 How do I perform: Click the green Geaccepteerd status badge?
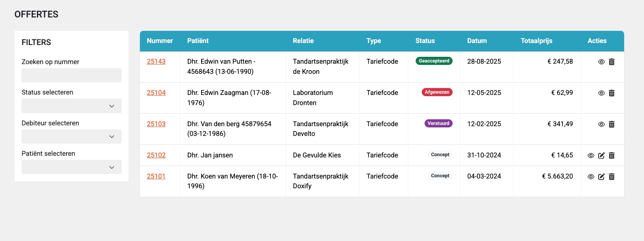(x=434, y=61)
